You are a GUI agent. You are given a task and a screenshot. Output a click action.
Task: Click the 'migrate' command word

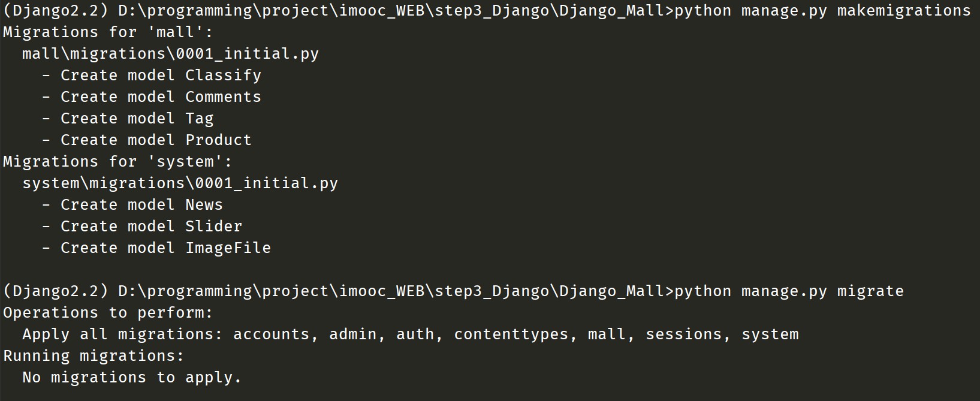point(870,291)
